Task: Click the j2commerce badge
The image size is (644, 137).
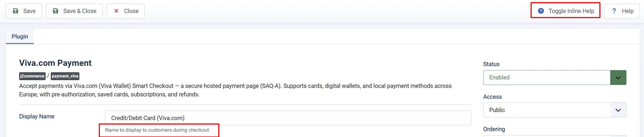Action: (32, 76)
